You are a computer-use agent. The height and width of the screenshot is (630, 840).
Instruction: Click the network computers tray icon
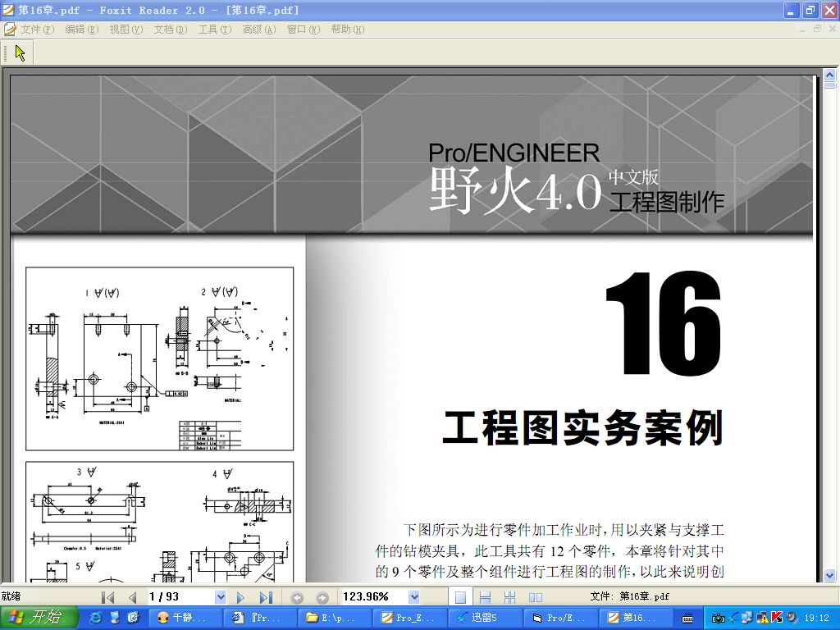746,618
